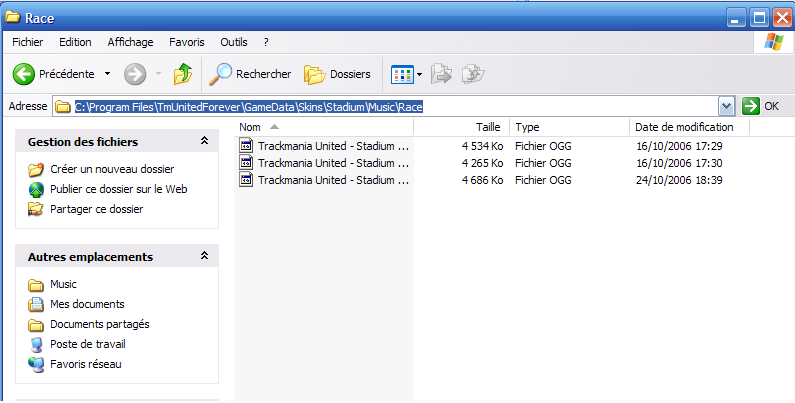Image resolution: width=795 pixels, height=403 pixels.
Task: Open the Edition menu
Action: (76, 42)
